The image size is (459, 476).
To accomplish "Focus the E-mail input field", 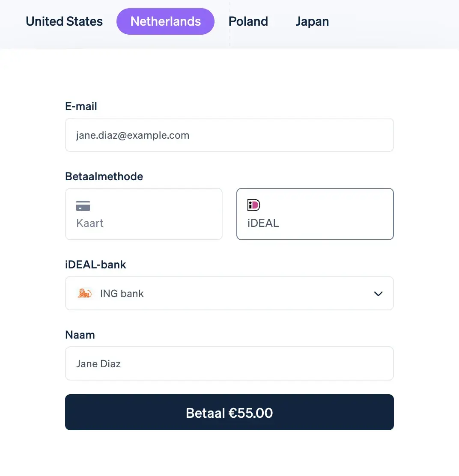I will 229,135.
